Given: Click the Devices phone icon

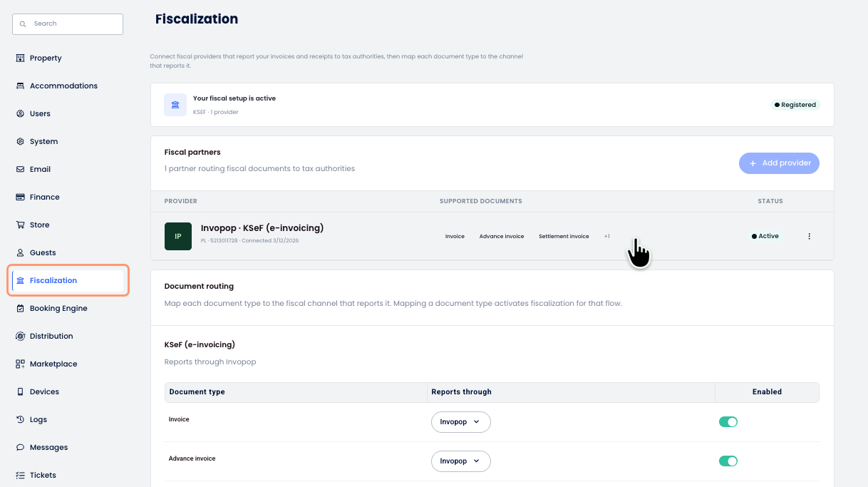Looking at the screenshot, I should click(20, 391).
